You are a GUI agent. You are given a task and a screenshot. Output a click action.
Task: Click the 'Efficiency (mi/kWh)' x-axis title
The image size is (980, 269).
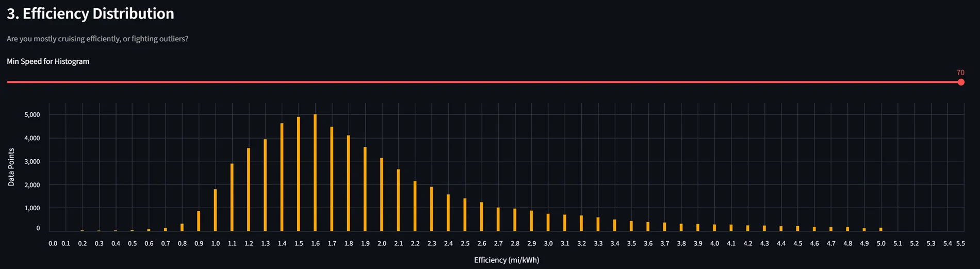pyautogui.click(x=507, y=260)
